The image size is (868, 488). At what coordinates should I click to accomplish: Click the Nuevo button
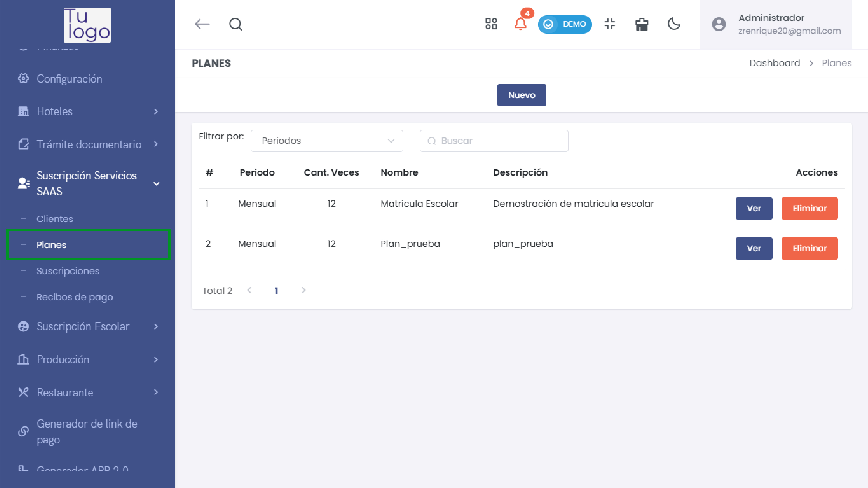tap(521, 95)
